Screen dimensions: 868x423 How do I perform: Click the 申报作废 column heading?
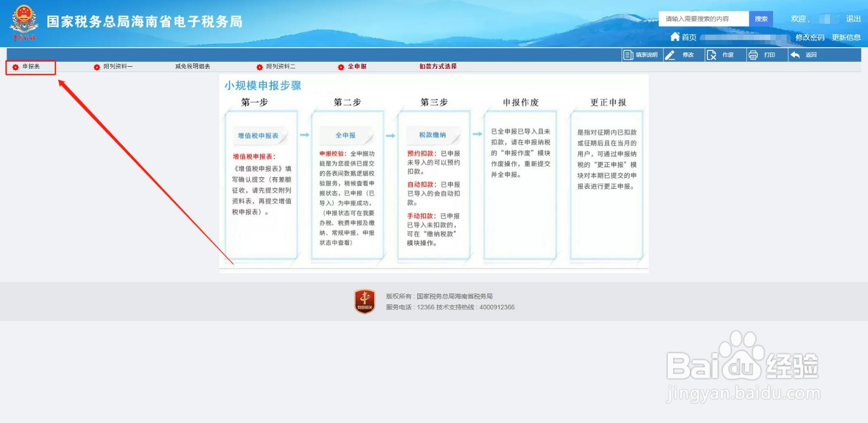521,102
